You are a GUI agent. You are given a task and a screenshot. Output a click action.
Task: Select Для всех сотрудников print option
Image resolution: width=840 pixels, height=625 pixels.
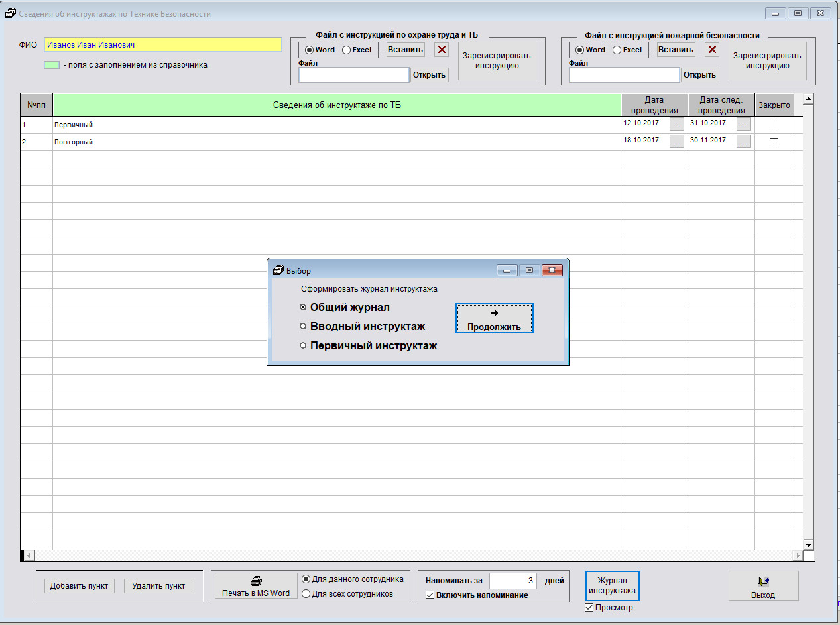(306, 594)
